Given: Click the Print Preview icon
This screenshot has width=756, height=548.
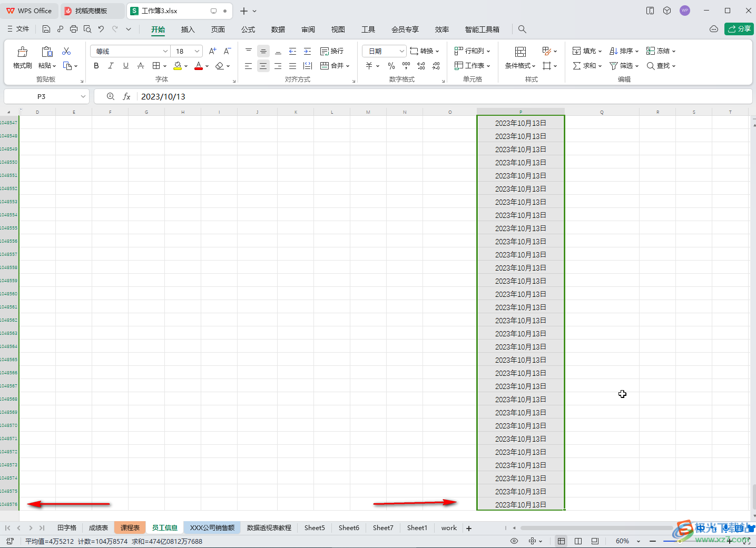Looking at the screenshot, I should click(x=87, y=29).
